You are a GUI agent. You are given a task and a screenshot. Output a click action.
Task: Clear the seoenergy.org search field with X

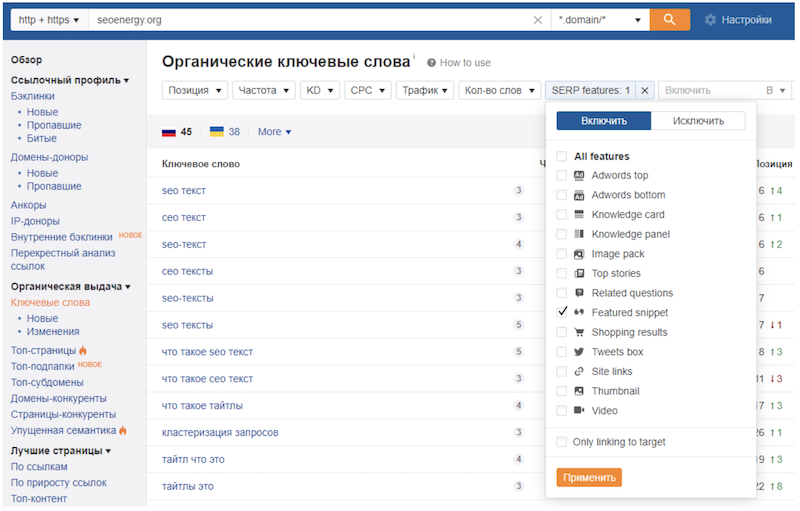pyautogui.click(x=538, y=20)
